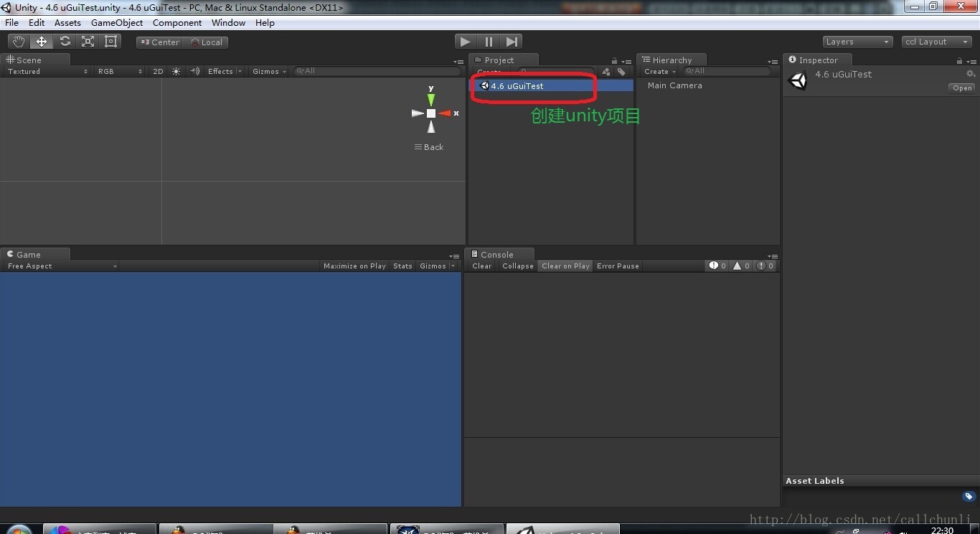Open the Help menu
The width and height of the screenshot is (980, 534).
point(265,23)
